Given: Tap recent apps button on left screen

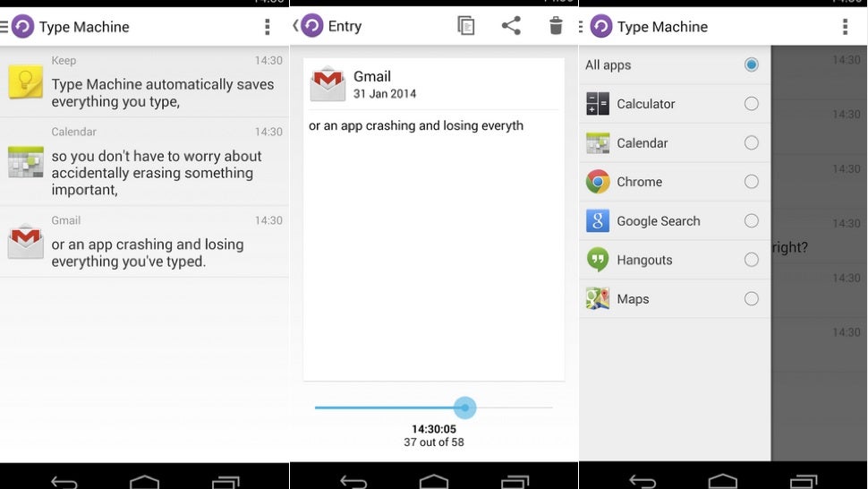Looking at the screenshot, I should tap(226, 481).
